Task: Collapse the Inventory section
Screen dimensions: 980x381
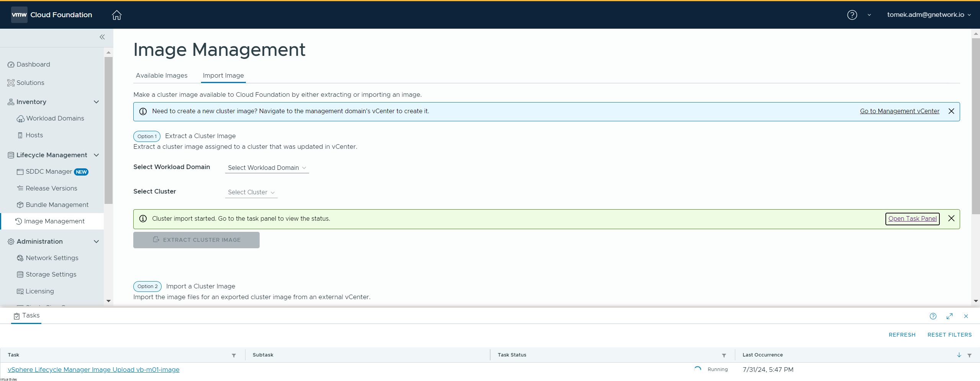Action: [x=97, y=102]
